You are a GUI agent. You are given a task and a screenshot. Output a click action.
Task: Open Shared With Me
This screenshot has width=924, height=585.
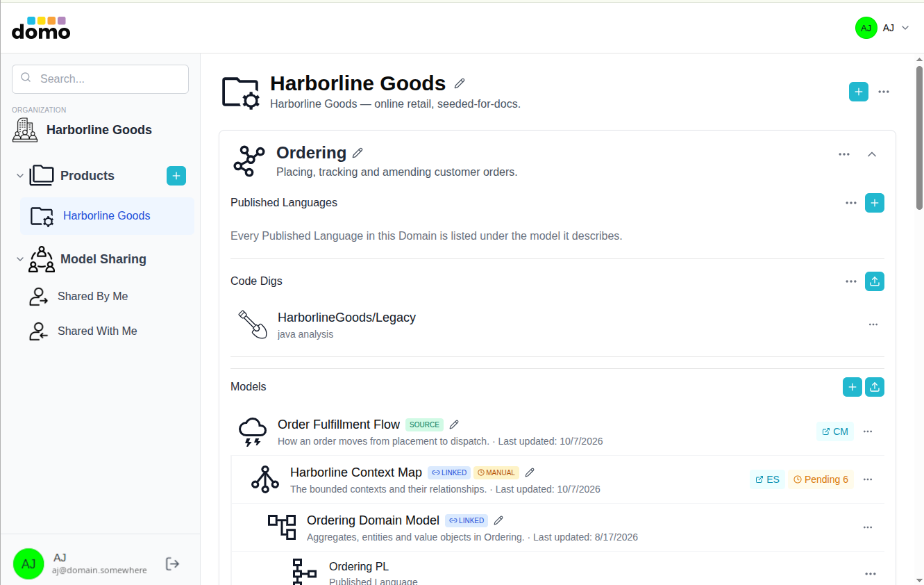click(97, 331)
